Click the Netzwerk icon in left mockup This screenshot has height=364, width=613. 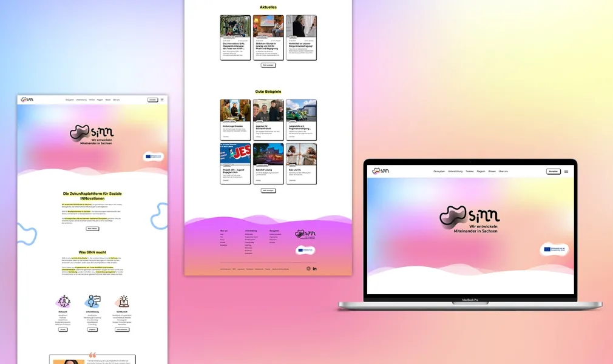tap(63, 302)
